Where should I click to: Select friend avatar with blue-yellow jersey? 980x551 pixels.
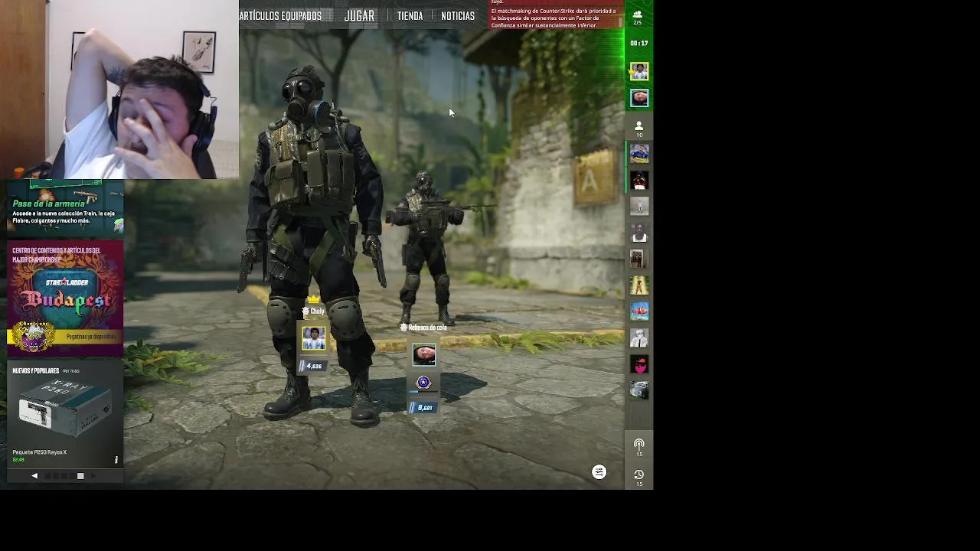639,154
